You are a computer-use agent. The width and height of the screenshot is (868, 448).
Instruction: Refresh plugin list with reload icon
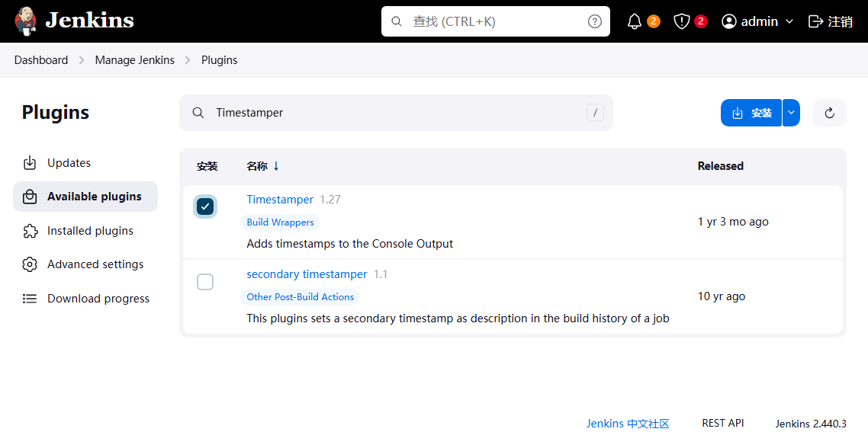(829, 113)
